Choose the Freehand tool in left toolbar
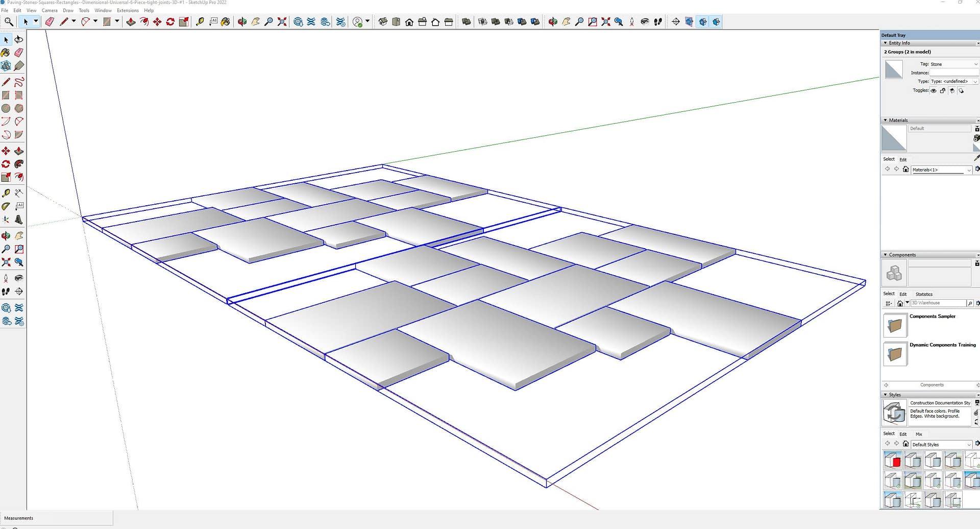 19,82
